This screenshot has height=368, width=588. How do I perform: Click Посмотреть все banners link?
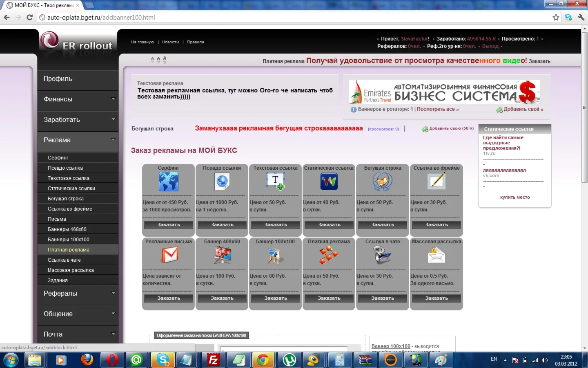[x=438, y=109]
